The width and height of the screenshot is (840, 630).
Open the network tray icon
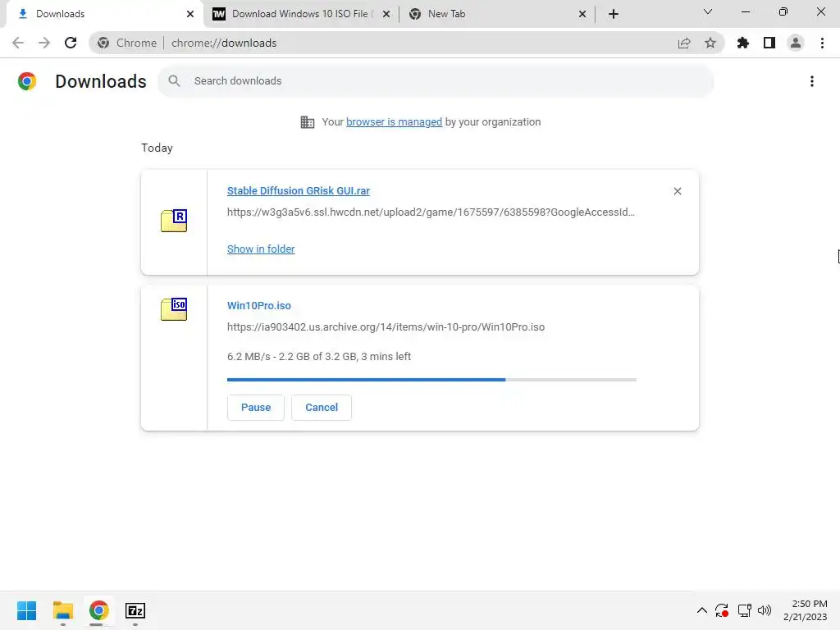pos(744,610)
